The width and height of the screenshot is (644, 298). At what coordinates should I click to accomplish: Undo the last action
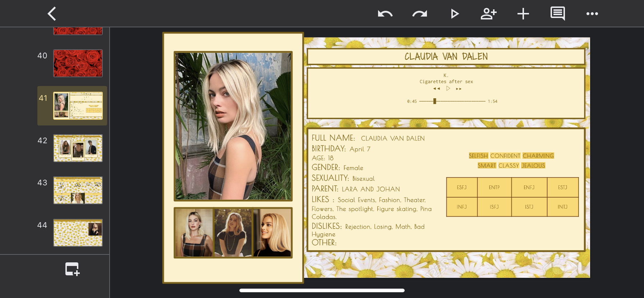pos(385,14)
